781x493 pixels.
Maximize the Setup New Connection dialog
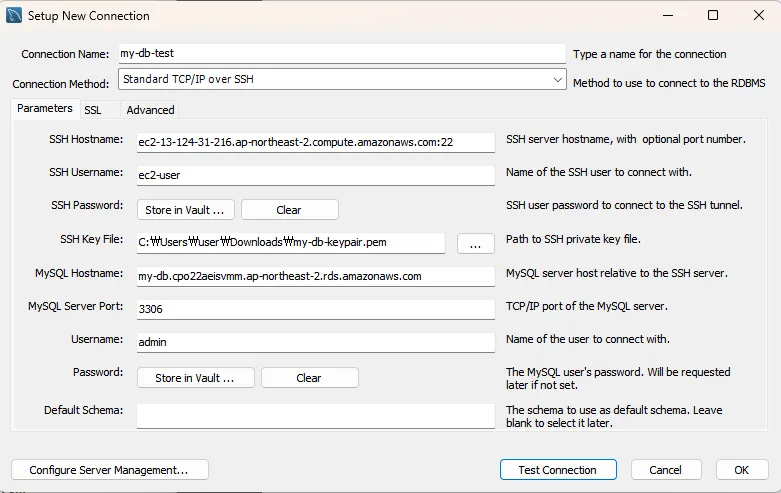click(x=712, y=16)
